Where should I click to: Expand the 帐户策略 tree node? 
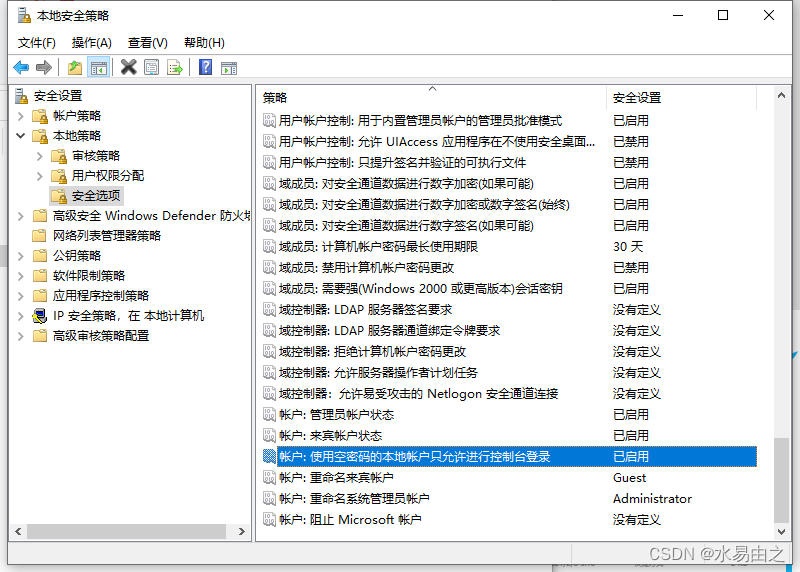click(x=20, y=116)
